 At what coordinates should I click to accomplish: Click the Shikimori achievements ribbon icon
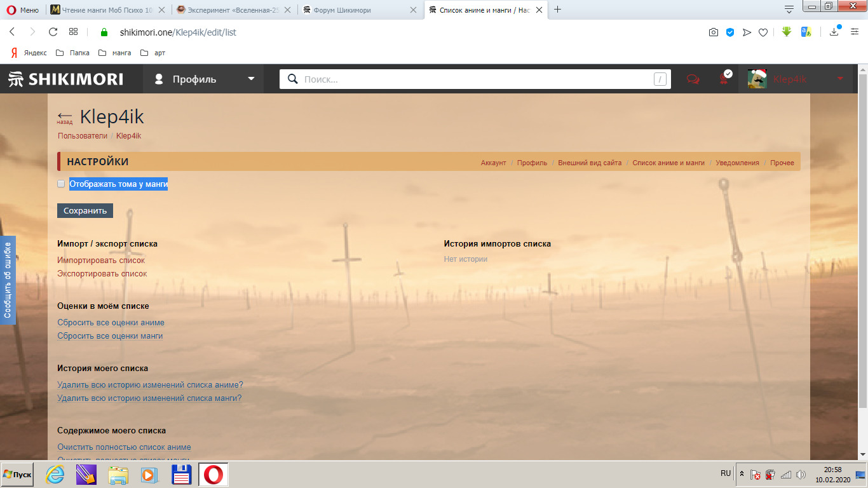pyautogui.click(x=724, y=79)
